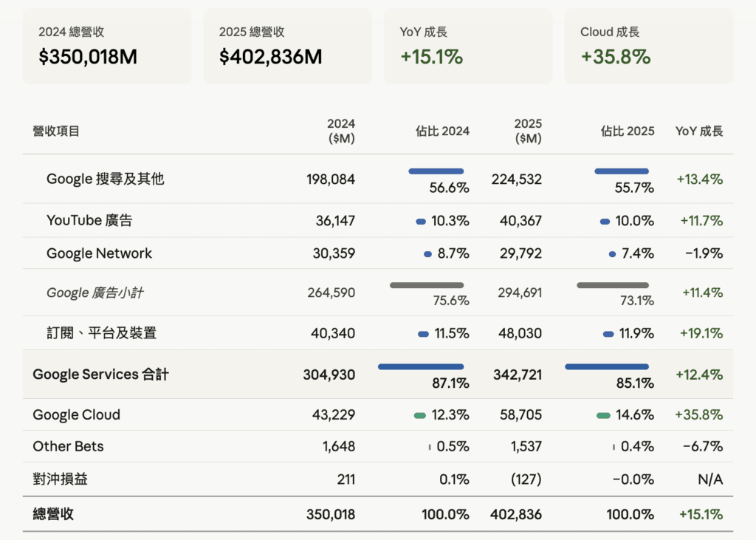The height and width of the screenshot is (540, 756).
Task: Click the 佔比 2024 column header
Action: [442, 131]
